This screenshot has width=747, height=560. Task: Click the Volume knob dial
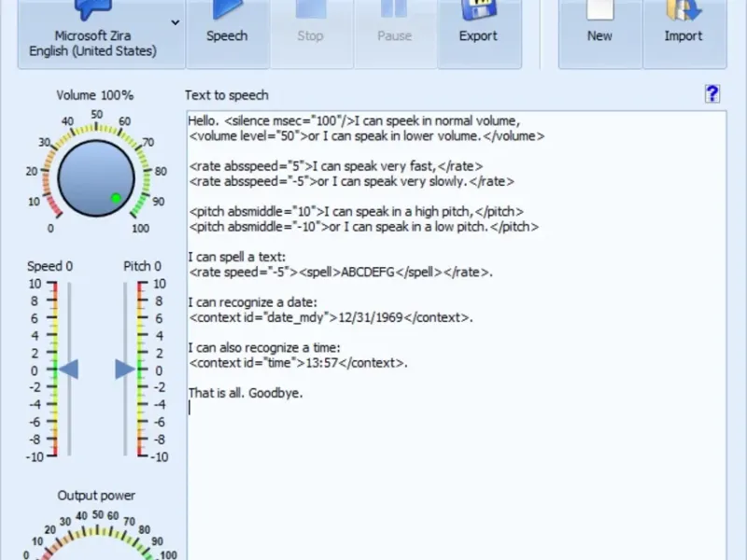pyautogui.click(x=96, y=178)
